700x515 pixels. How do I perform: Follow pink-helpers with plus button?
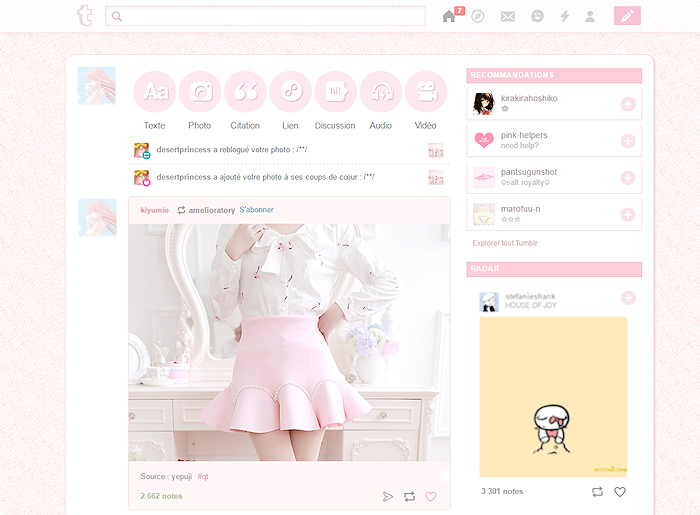click(628, 141)
